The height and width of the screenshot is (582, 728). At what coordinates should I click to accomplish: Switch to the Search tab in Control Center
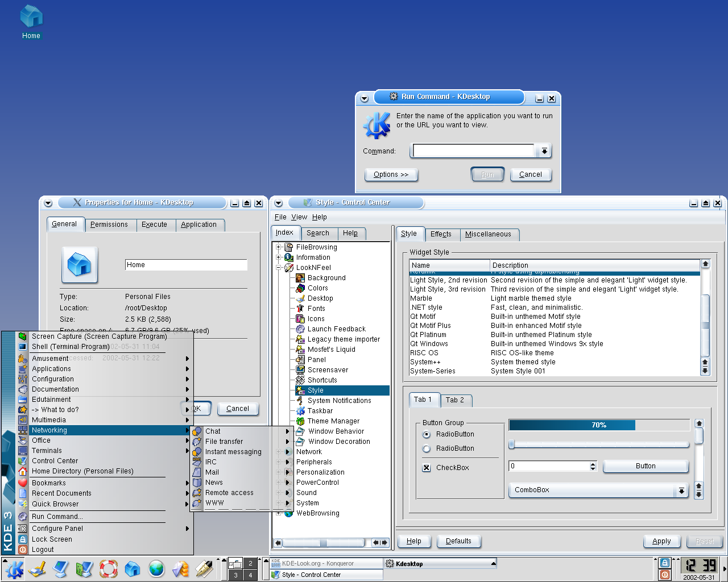pyautogui.click(x=318, y=233)
